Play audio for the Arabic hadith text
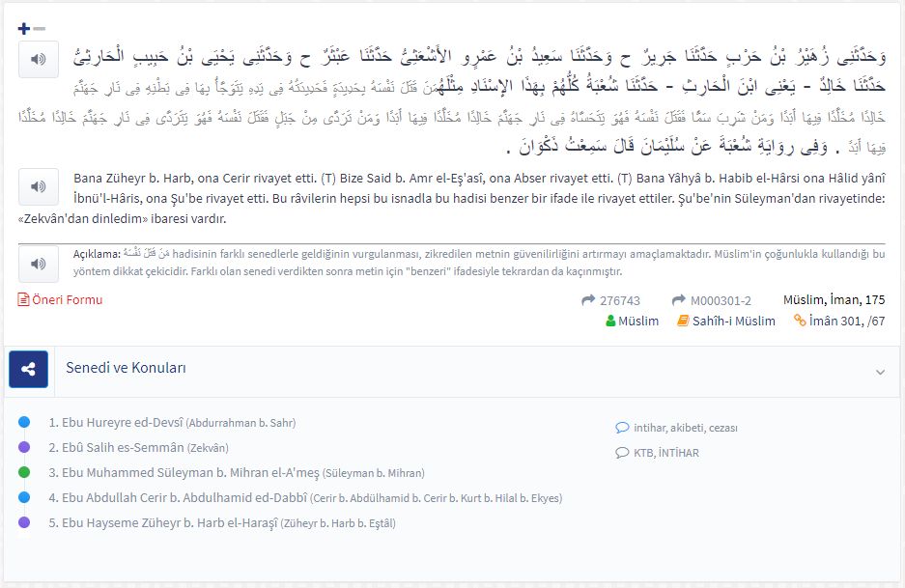The height and width of the screenshot is (588, 905). [39, 60]
